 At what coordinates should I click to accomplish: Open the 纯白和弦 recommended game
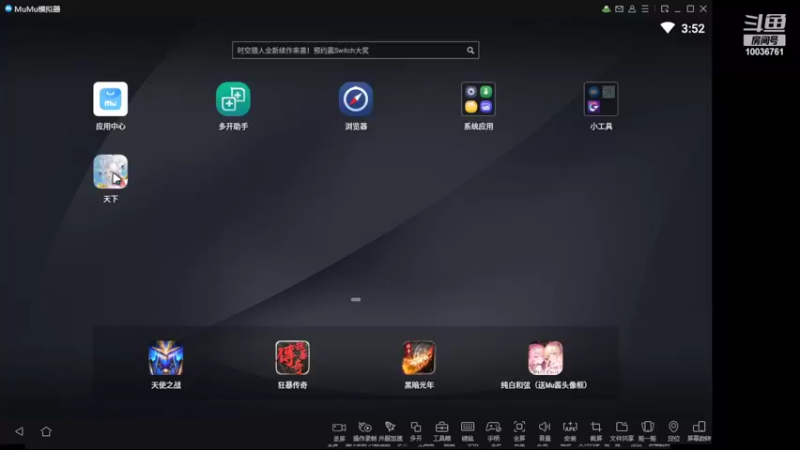pyautogui.click(x=545, y=358)
